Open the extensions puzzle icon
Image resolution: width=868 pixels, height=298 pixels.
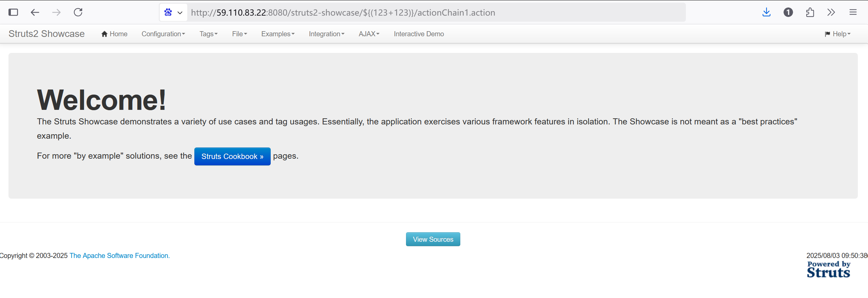coord(810,13)
